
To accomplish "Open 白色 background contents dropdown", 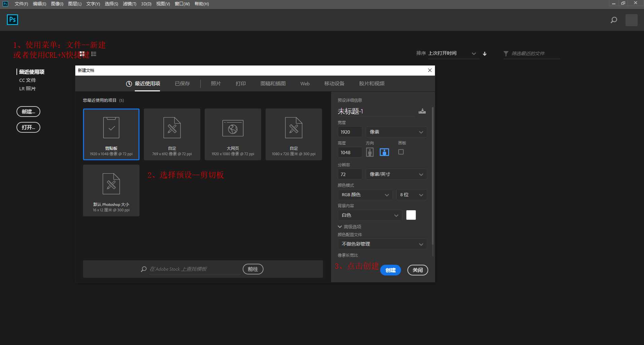I will (370, 215).
